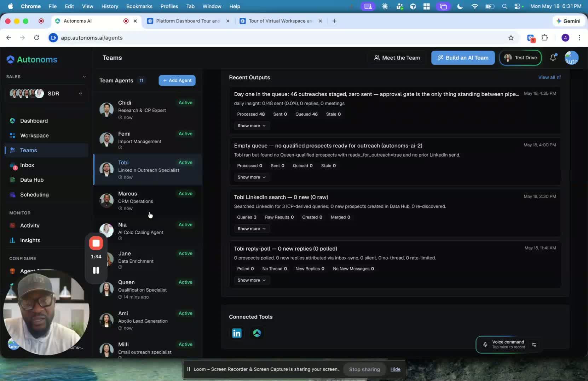Open View all recent outputs link
Viewport: 588px width, 381px height.
(549, 77)
